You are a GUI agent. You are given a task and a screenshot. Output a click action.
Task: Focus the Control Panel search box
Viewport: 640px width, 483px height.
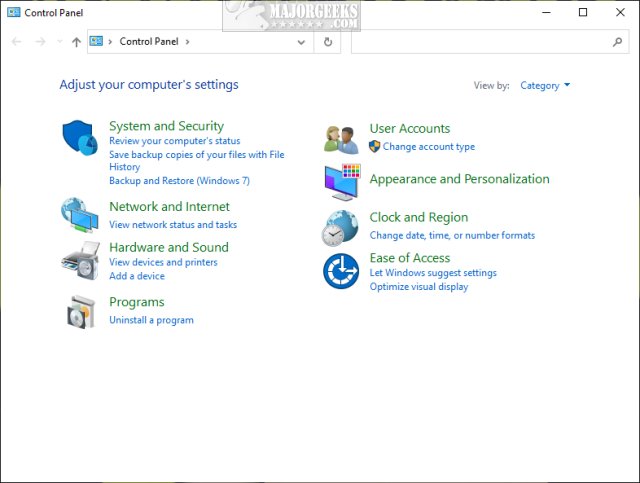point(490,42)
